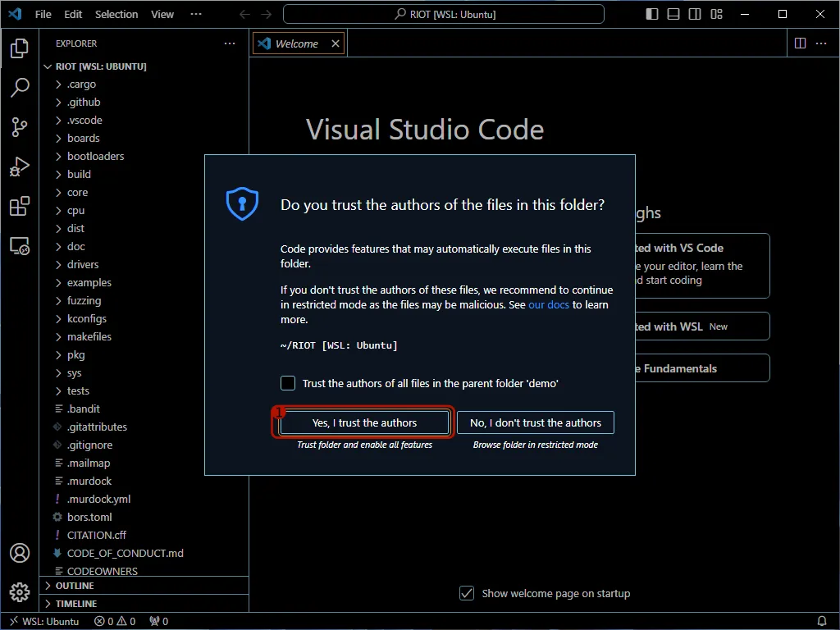Expand the boards folder
Screen dimensions: 840x630
pyautogui.click(x=82, y=138)
